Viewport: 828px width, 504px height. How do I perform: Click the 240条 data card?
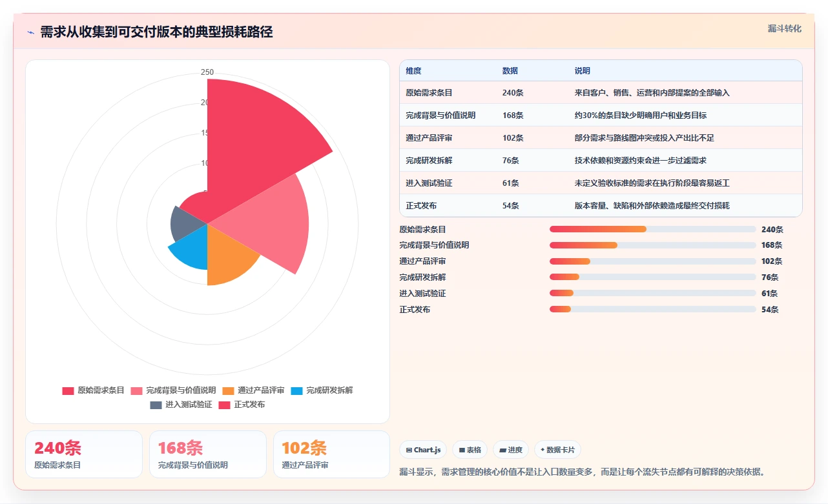tap(84, 454)
